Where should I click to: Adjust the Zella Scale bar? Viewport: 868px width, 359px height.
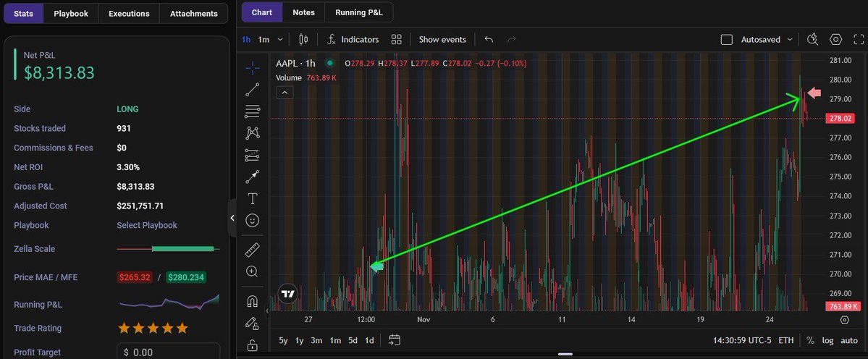(168, 249)
